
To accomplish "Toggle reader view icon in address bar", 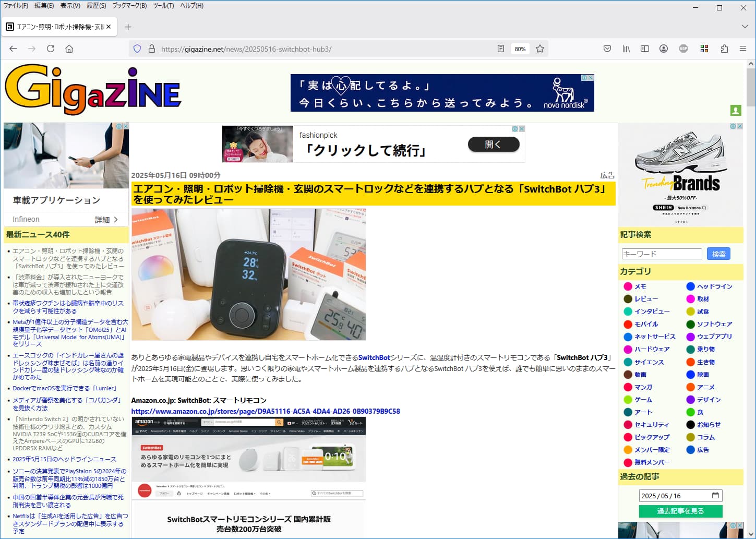I will pos(501,49).
